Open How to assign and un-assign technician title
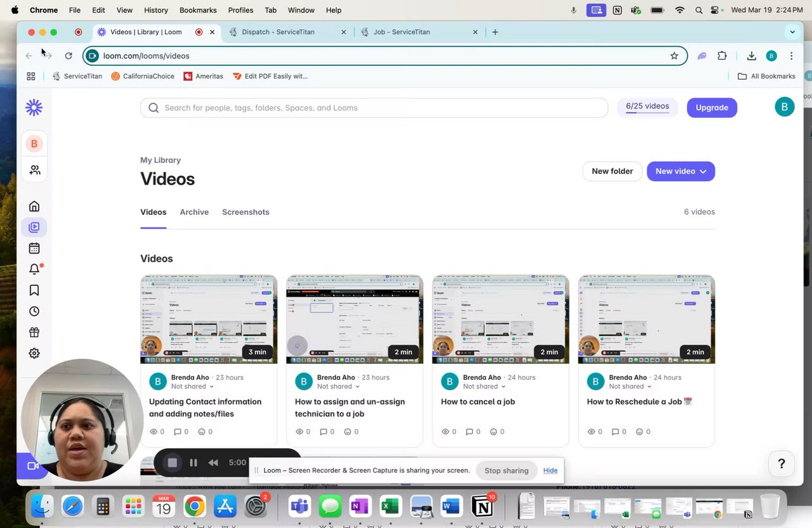812x528 pixels. click(350, 408)
